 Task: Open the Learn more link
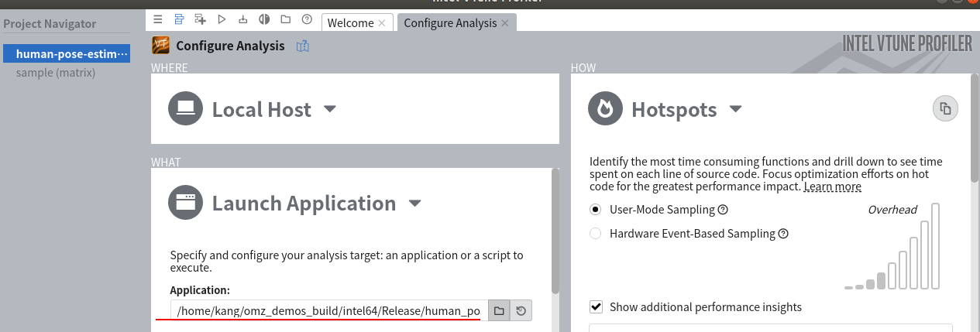[832, 187]
